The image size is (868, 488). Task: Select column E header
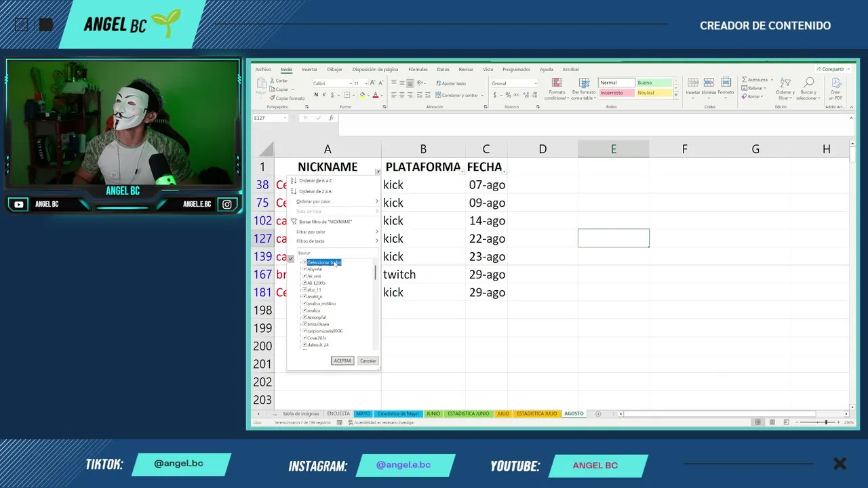[x=614, y=149]
